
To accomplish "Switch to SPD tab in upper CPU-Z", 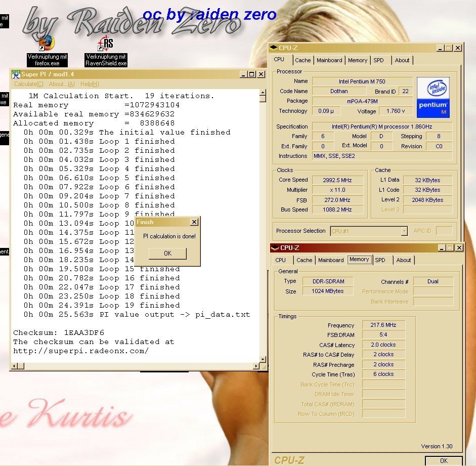I will point(378,60).
